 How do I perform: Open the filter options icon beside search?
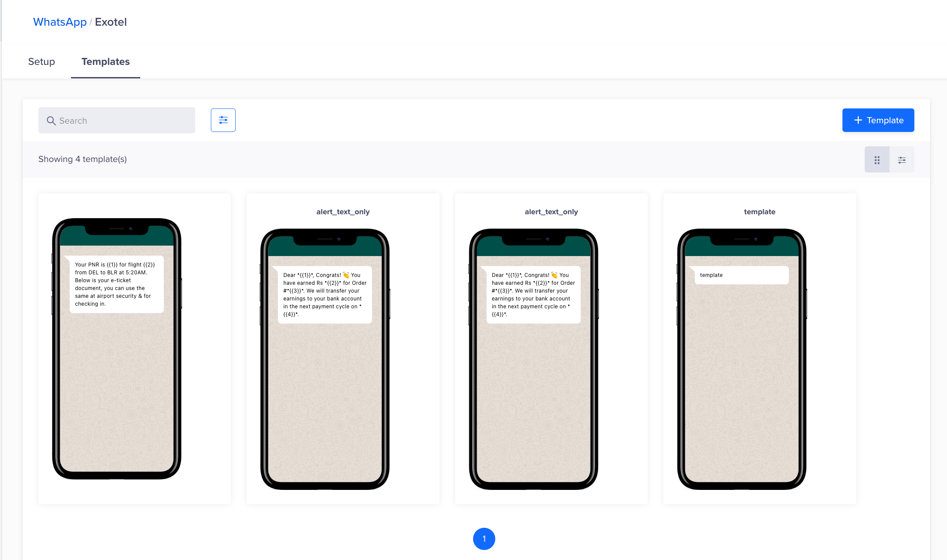(223, 120)
